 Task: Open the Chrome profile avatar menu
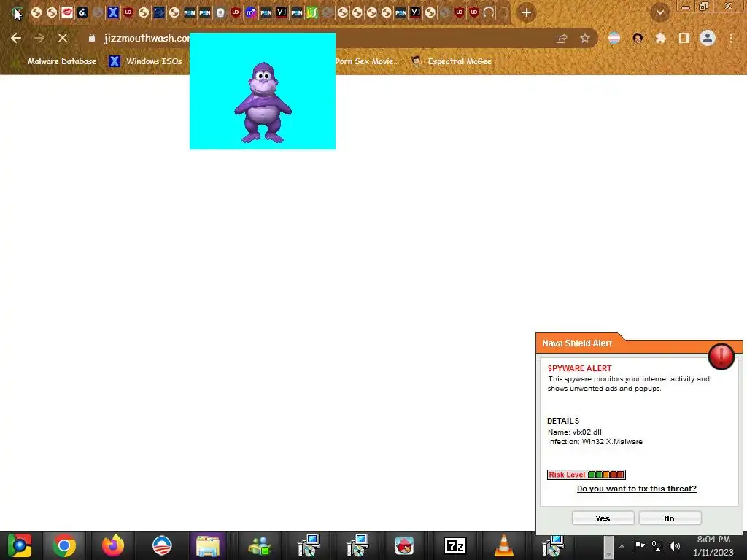tap(708, 38)
